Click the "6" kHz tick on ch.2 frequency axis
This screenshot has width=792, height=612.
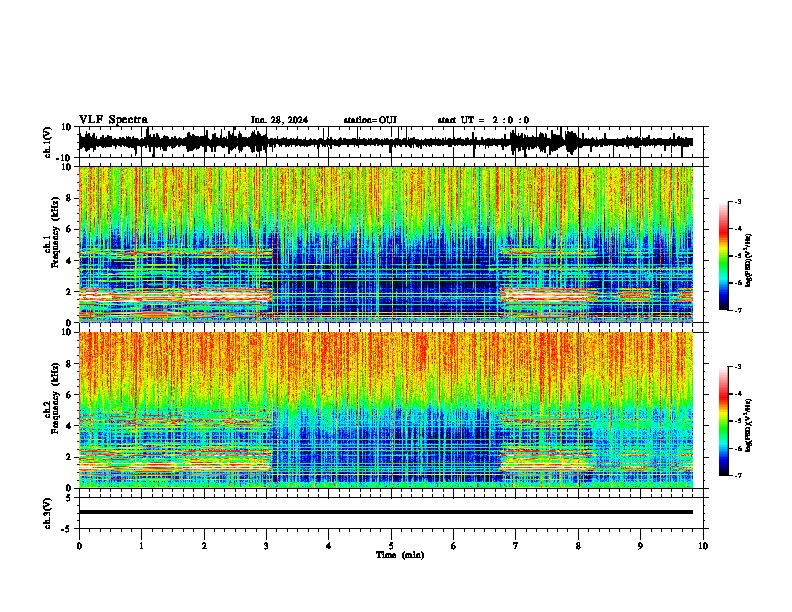point(69,395)
